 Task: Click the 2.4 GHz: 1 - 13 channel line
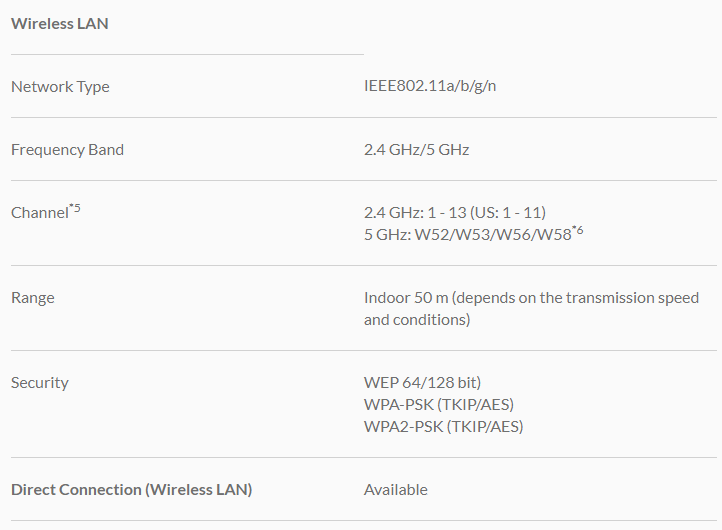coord(455,213)
